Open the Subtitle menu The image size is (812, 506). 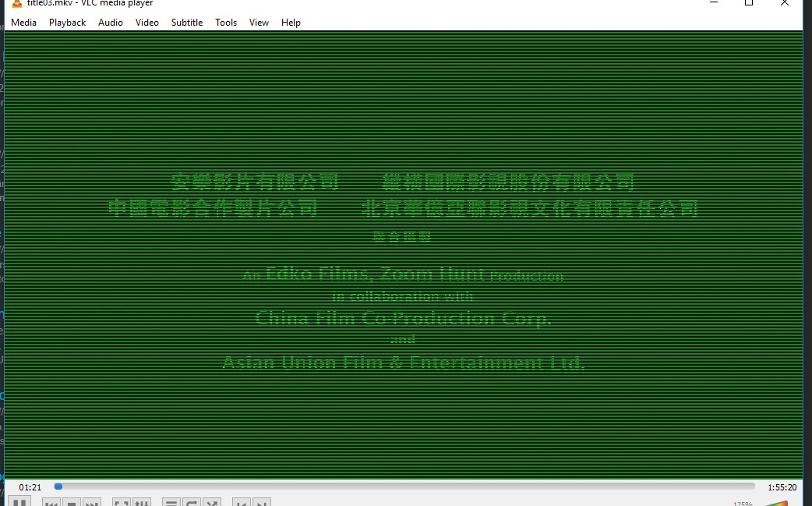(187, 23)
